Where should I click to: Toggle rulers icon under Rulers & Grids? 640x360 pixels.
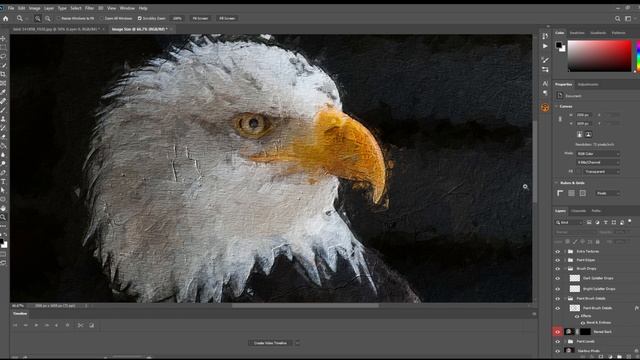(560, 193)
